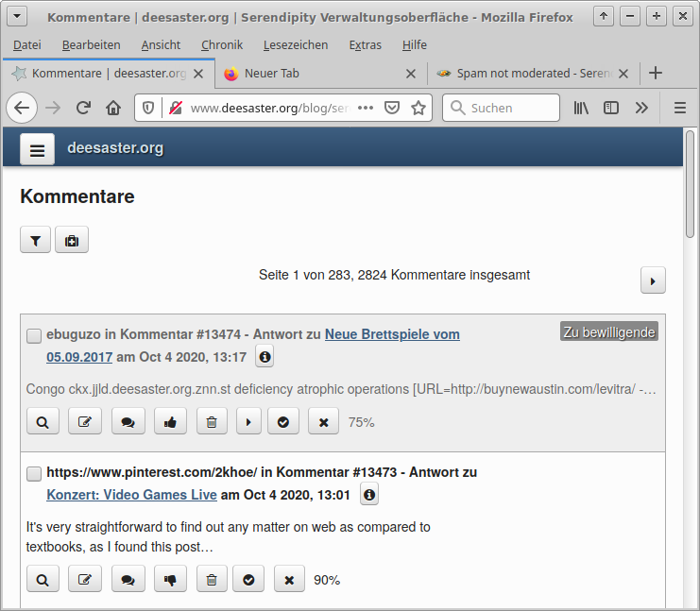Mark ebuguzo's comment as spam with X icon

coord(323,422)
